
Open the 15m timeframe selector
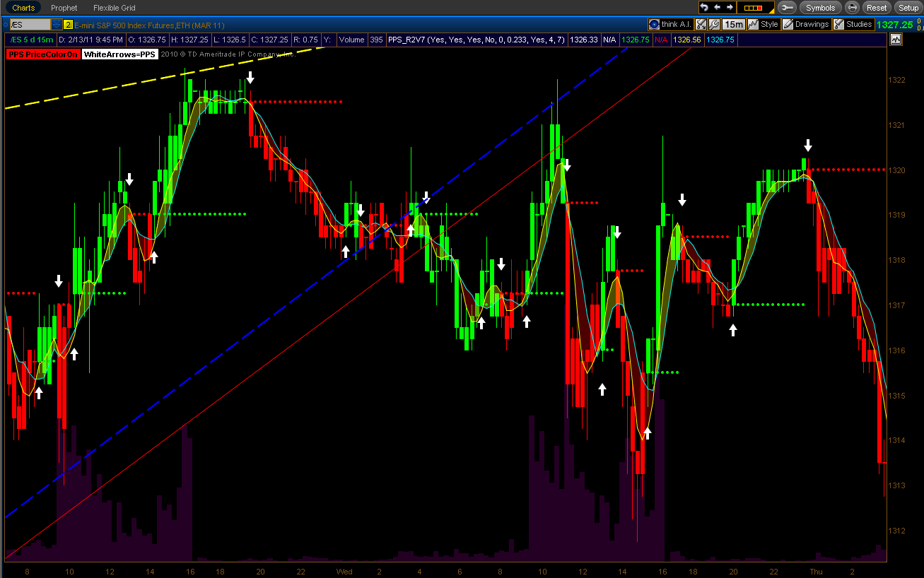click(x=733, y=24)
